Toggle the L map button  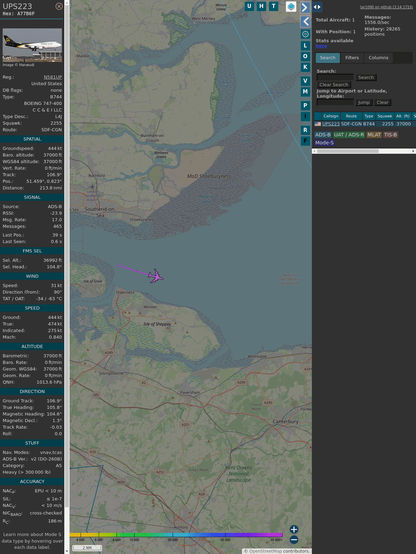(x=305, y=46)
